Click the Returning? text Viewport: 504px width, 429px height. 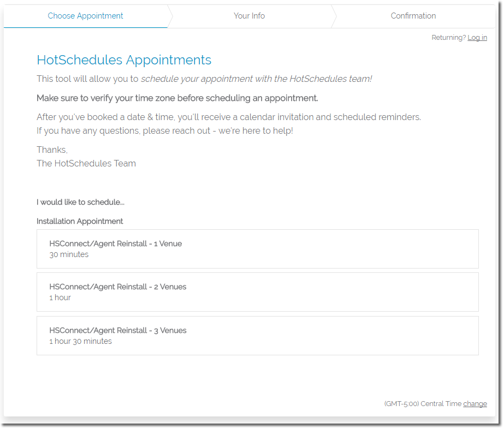pos(448,38)
